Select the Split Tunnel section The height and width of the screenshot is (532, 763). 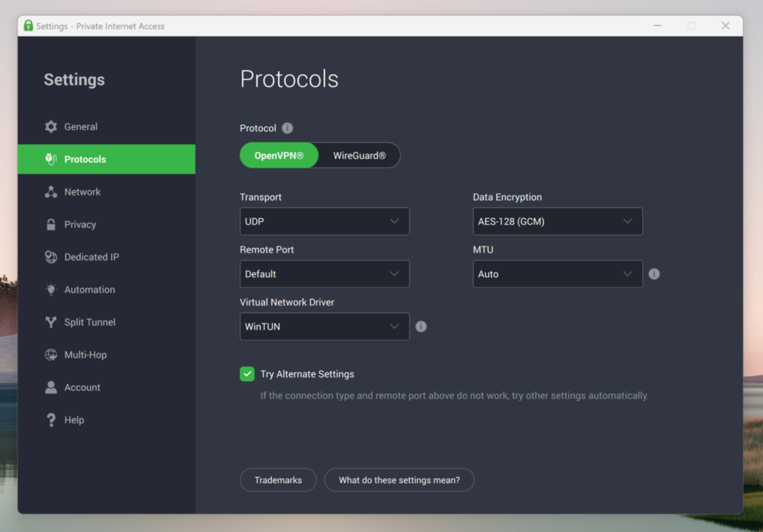(x=107, y=322)
